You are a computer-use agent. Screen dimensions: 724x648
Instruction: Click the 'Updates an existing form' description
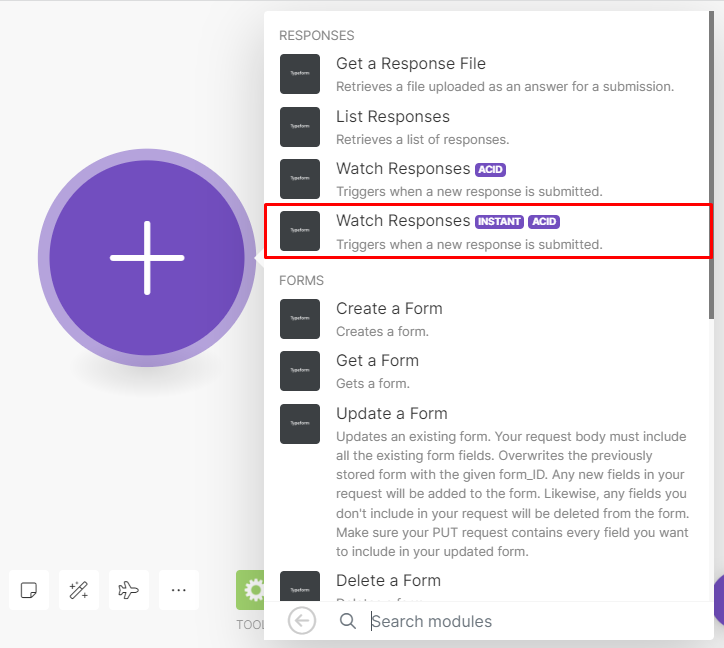(x=513, y=494)
